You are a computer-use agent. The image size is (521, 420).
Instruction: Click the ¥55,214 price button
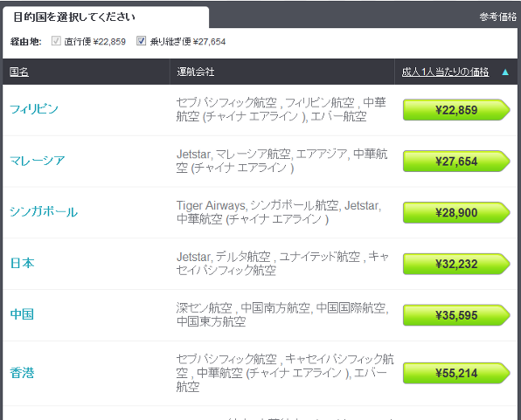point(456,373)
